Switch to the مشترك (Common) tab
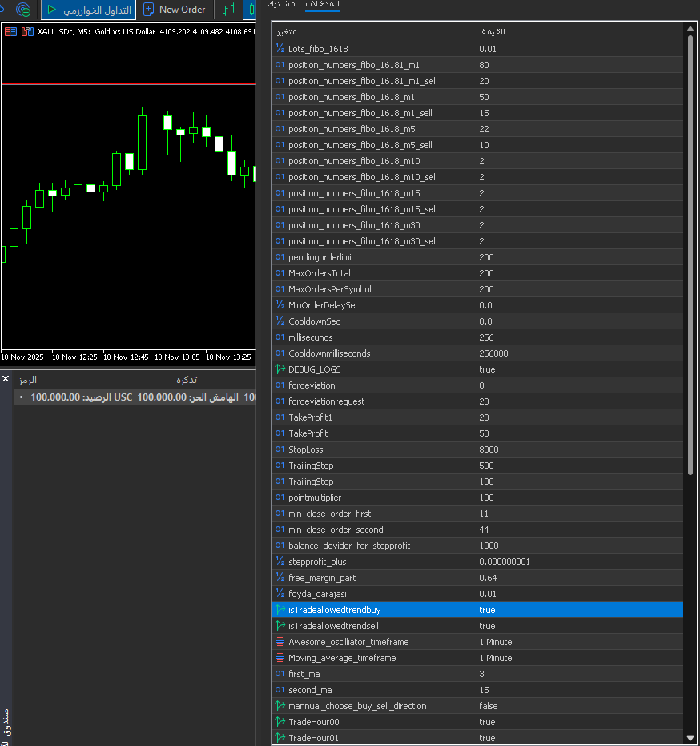 coord(281,5)
